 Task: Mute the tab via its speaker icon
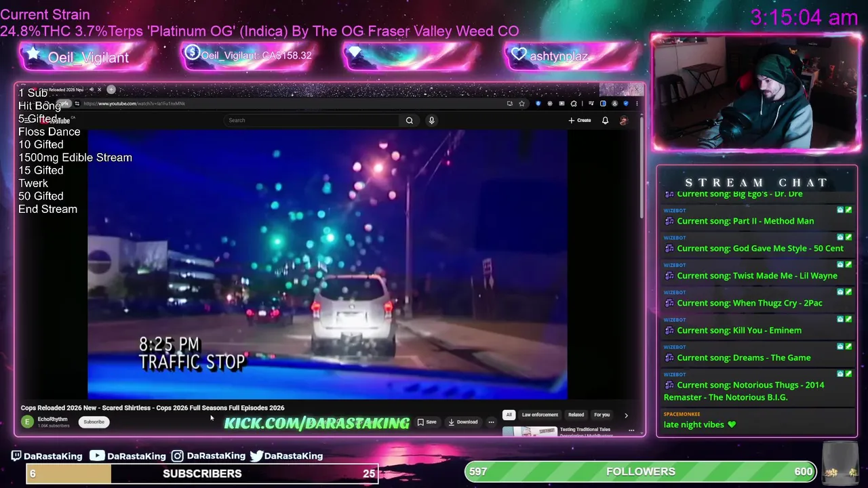tap(92, 89)
